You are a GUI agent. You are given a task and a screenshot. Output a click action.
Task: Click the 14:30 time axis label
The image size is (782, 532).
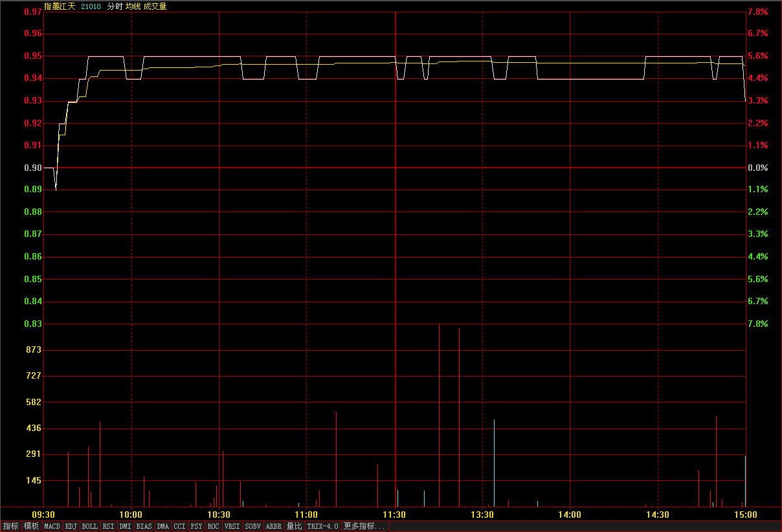[658, 515]
